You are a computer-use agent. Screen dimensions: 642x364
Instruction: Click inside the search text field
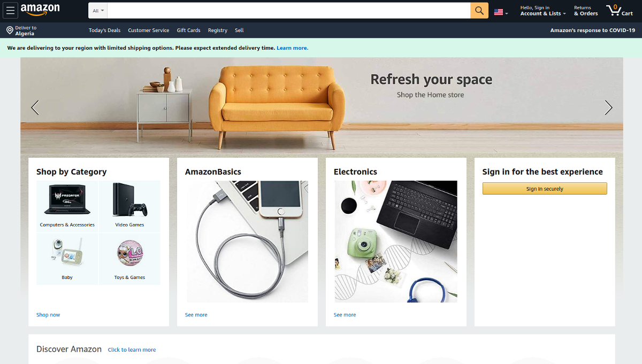[289, 11]
